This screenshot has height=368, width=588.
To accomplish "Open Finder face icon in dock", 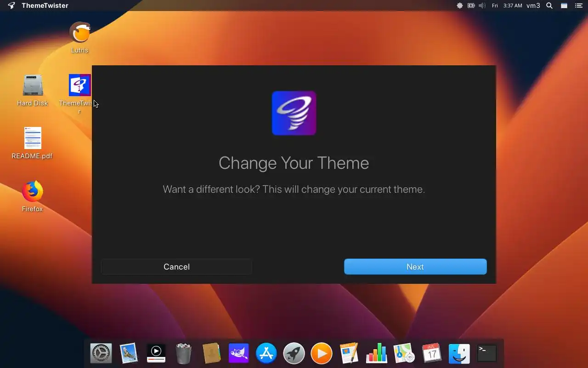I will 459,353.
